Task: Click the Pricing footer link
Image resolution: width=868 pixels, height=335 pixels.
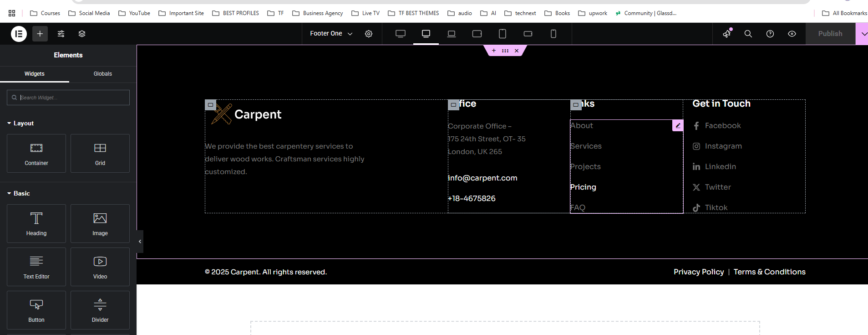Action: point(583,187)
